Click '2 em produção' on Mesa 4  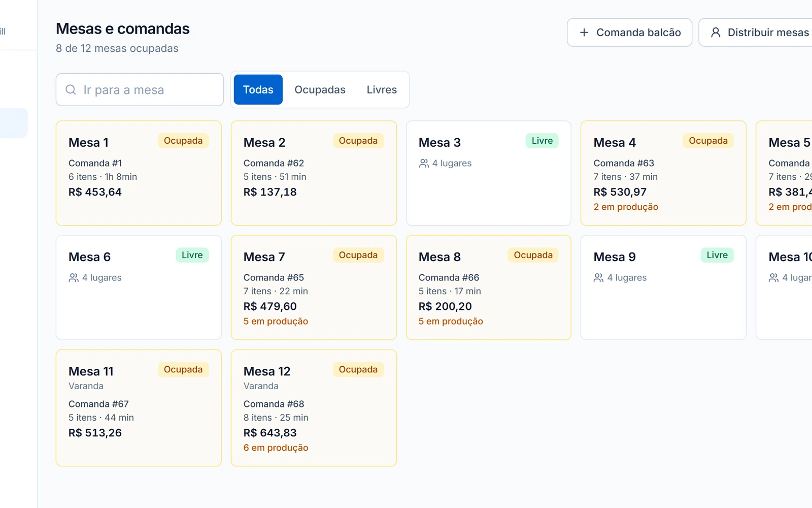tap(626, 207)
